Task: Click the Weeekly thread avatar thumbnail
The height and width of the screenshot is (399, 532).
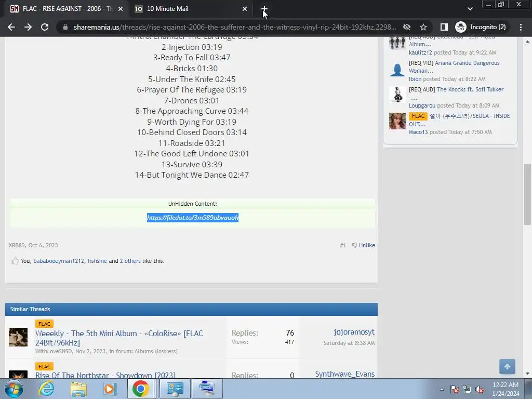Action: [18, 337]
